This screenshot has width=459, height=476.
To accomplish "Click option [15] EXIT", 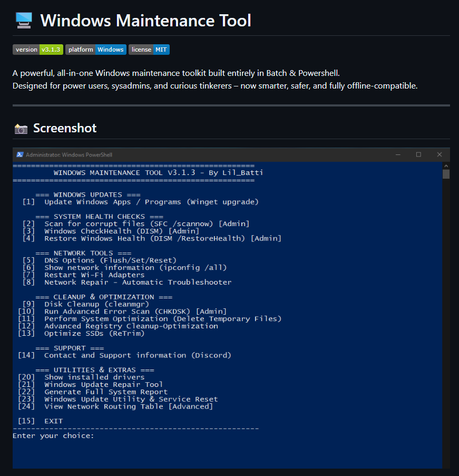I will [x=41, y=421].
